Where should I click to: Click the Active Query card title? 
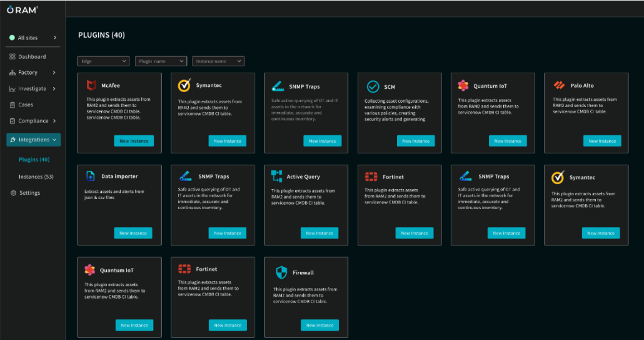pyautogui.click(x=303, y=177)
